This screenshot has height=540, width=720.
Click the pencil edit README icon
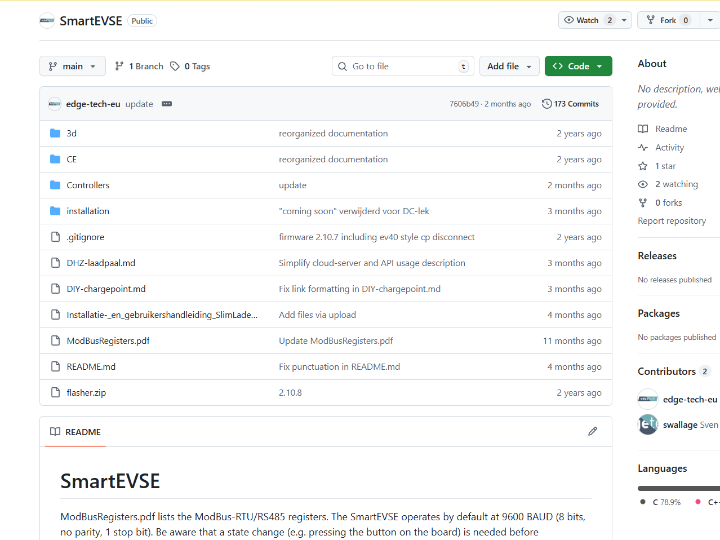(x=592, y=432)
